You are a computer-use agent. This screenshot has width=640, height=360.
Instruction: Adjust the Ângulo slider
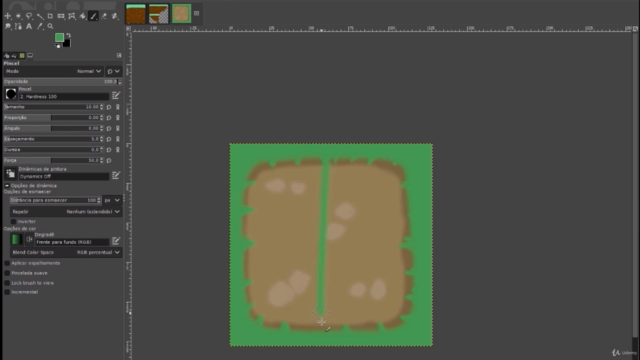coord(54,128)
